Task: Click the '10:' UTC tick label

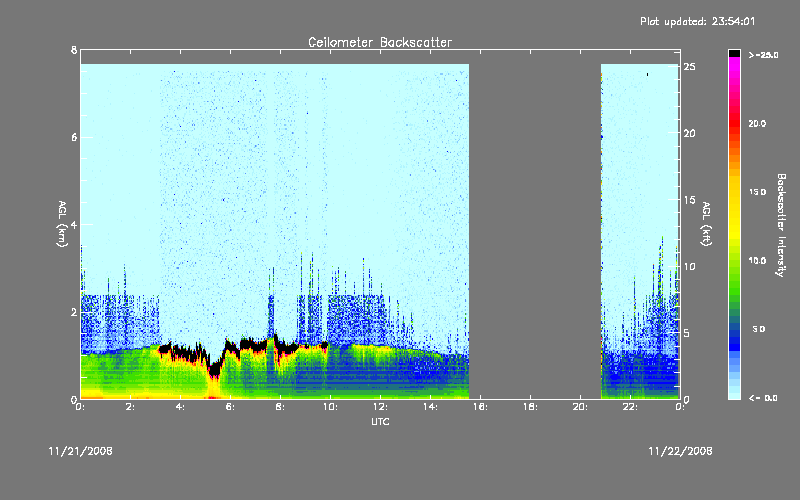Action: click(331, 407)
